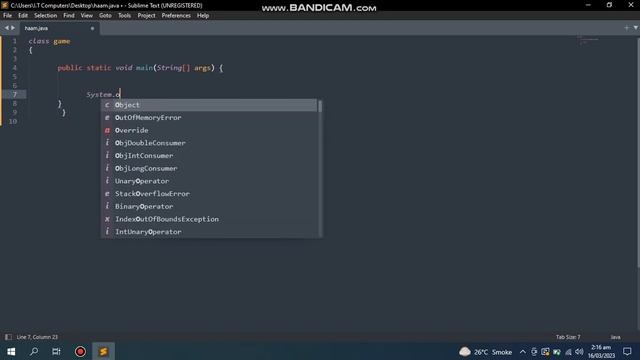The image size is (640, 360).
Task: Open Task View on taskbar
Action: (x=56, y=351)
